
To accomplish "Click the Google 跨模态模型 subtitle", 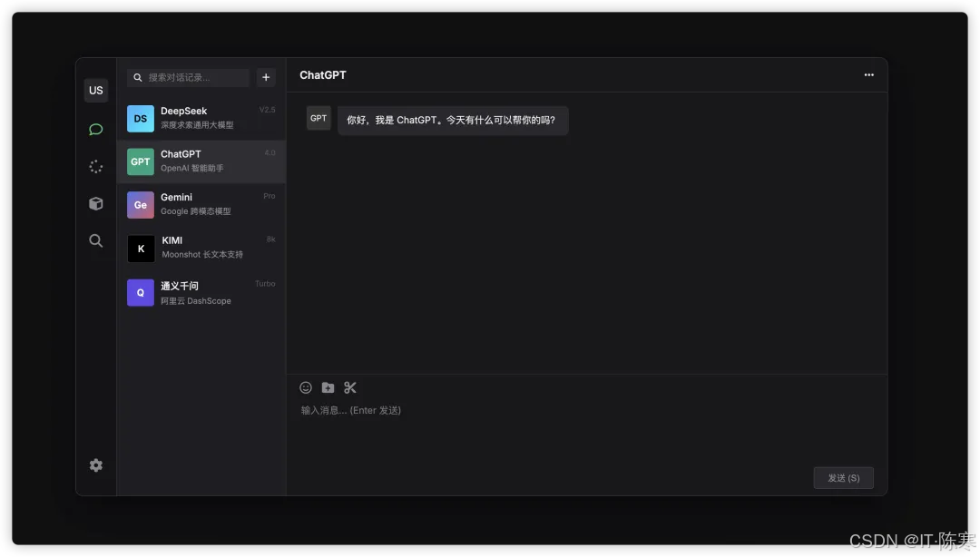I will point(196,211).
